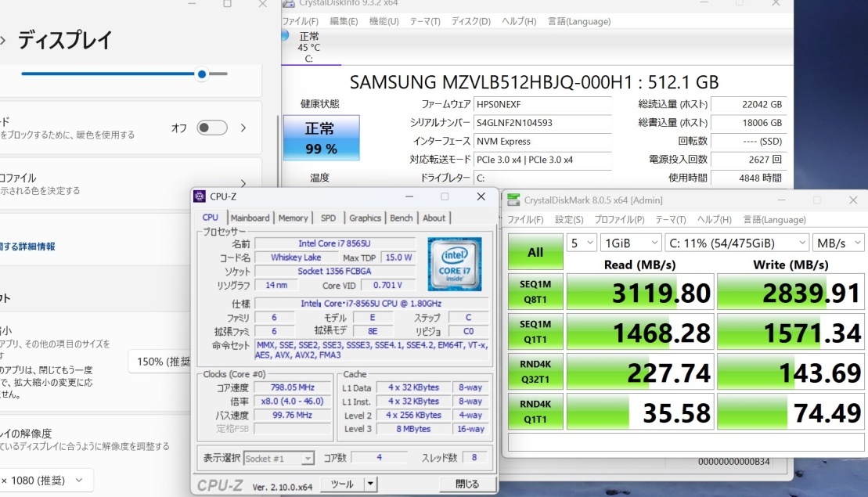
Task: Click the 正常 99% health status button
Action: 321,138
